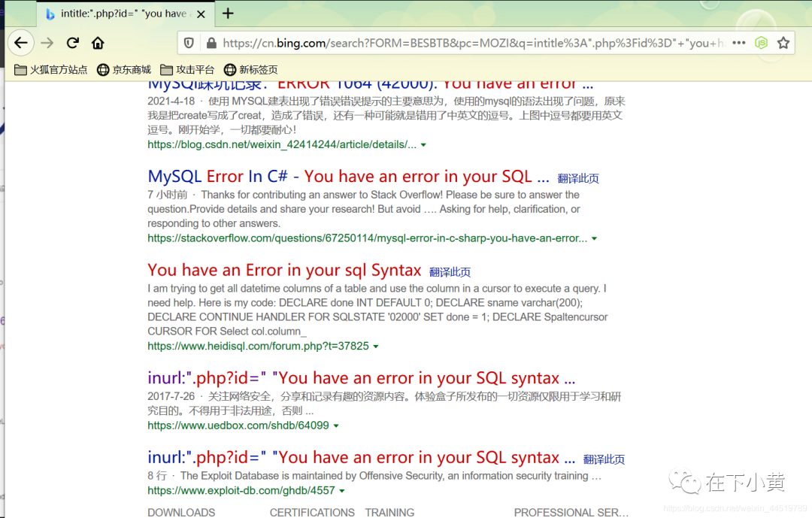Expand dropdown next to blog.csdn.net URL
This screenshot has width=812, height=518.
423,145
